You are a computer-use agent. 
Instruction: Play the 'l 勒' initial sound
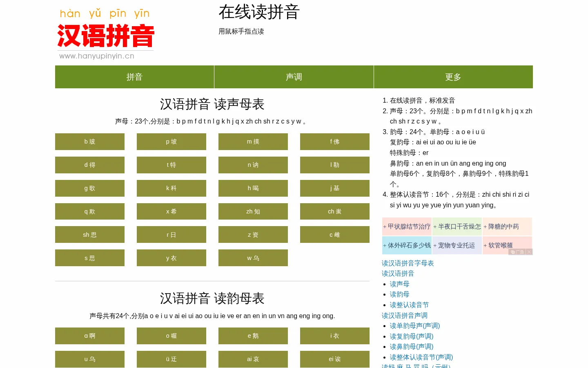pos(335,165)
